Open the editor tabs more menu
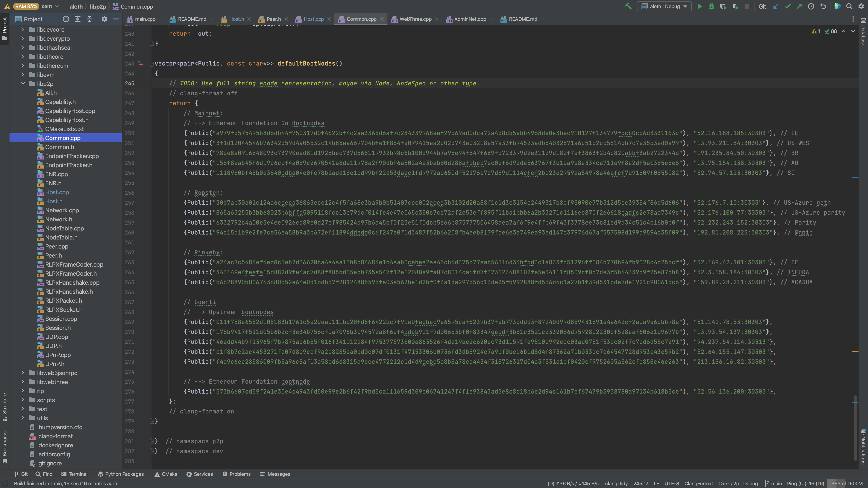The height and width of the screenshot is (488, 868). pos(853,19)
